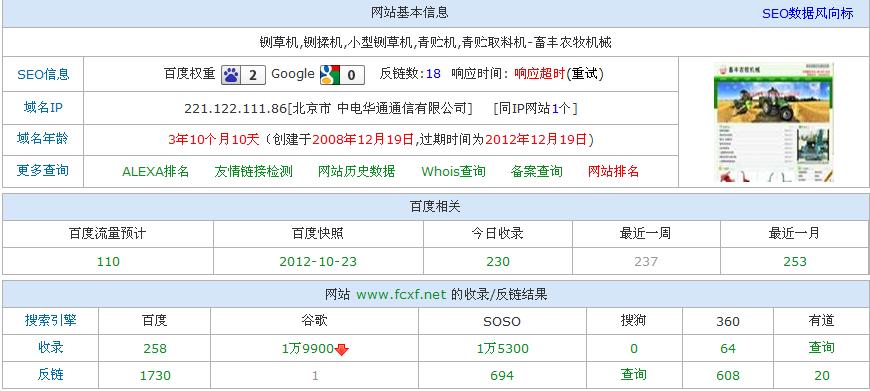Click the www.fcxf.net site link

(401, 294)
